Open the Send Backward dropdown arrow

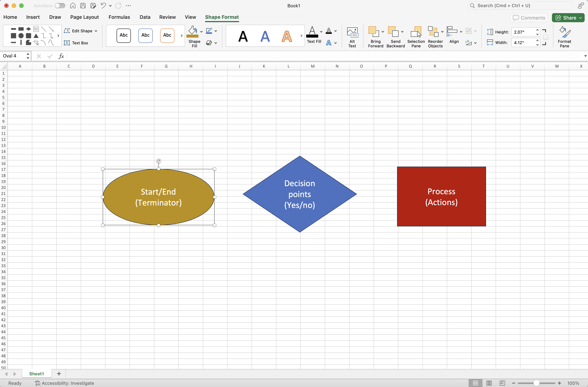[402, 32]
